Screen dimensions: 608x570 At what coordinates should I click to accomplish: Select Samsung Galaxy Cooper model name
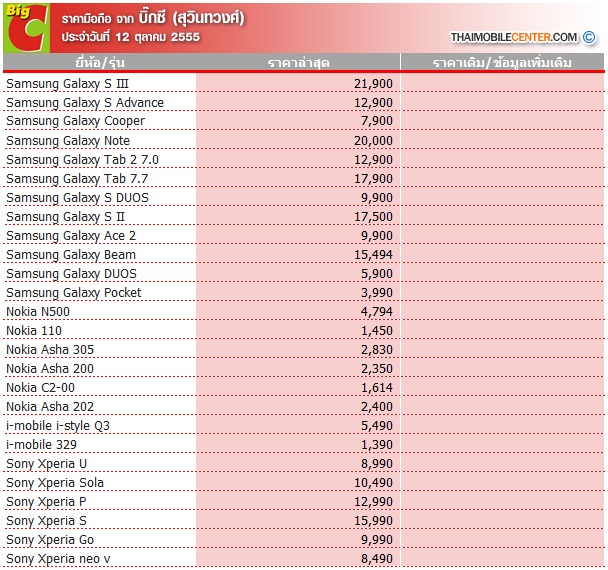(75, 121)
